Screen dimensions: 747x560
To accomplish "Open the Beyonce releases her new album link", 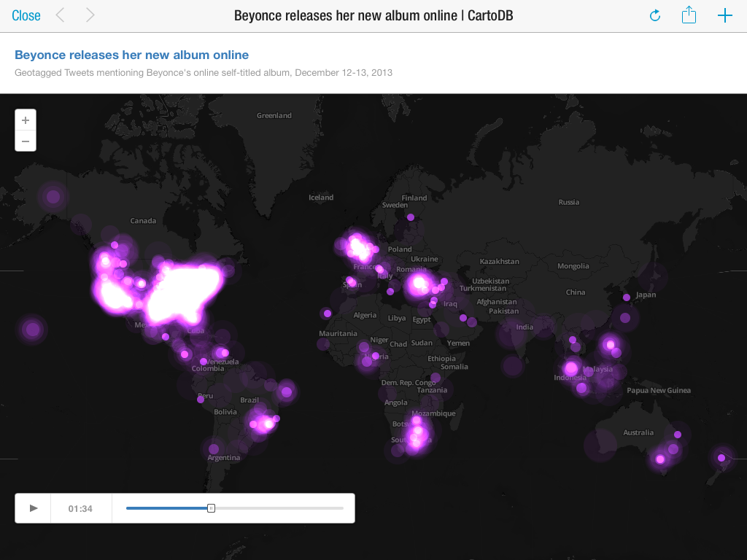I will pyautogui.click(x=131, y=55).
